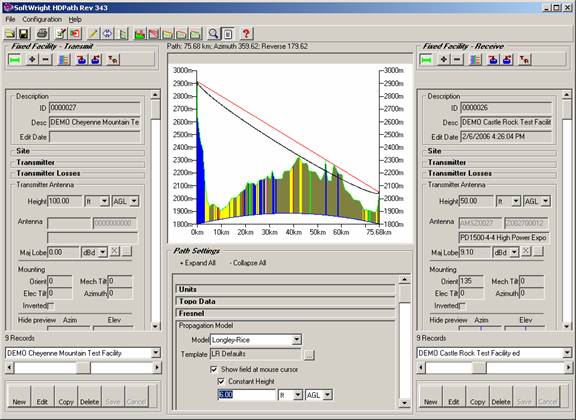Open the DEMO Cheyenne Mountain Test Facility dropdown
The image size is (576, 420).
[156, 353]
